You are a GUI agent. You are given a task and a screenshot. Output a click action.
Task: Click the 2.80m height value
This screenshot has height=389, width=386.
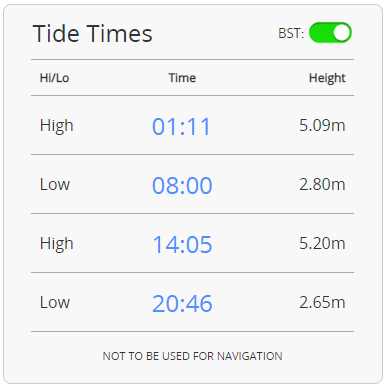point(322,184)
